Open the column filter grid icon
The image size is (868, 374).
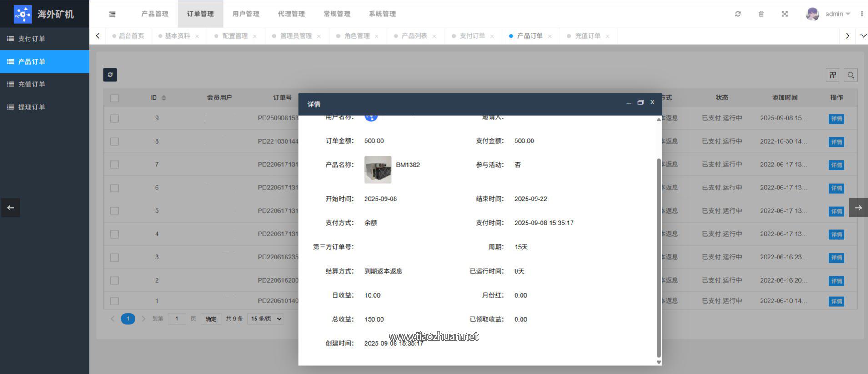click(833, 75)
